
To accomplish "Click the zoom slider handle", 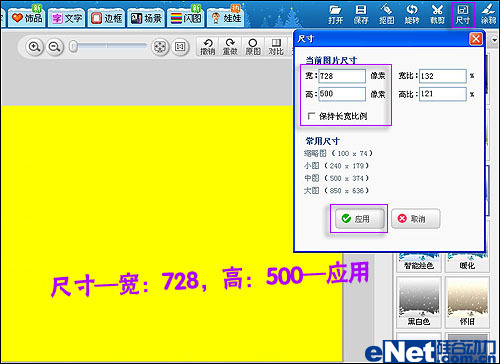I will tap(73, 47).
